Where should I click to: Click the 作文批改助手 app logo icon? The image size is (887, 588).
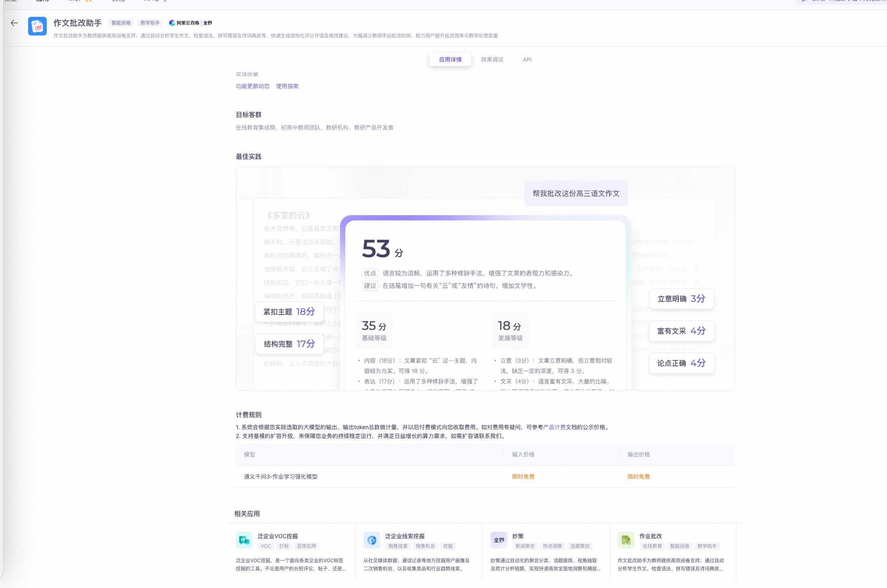(x=37, y=27)
